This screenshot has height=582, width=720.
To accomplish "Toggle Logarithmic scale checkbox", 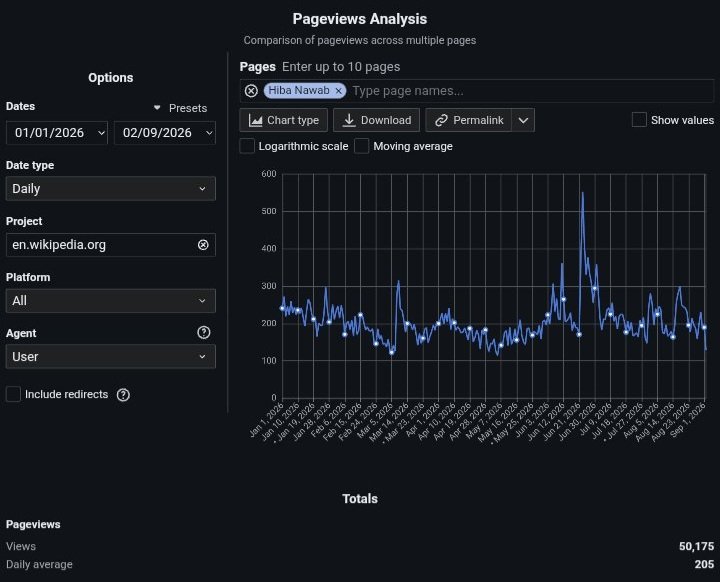I will [x=247, y=146].
